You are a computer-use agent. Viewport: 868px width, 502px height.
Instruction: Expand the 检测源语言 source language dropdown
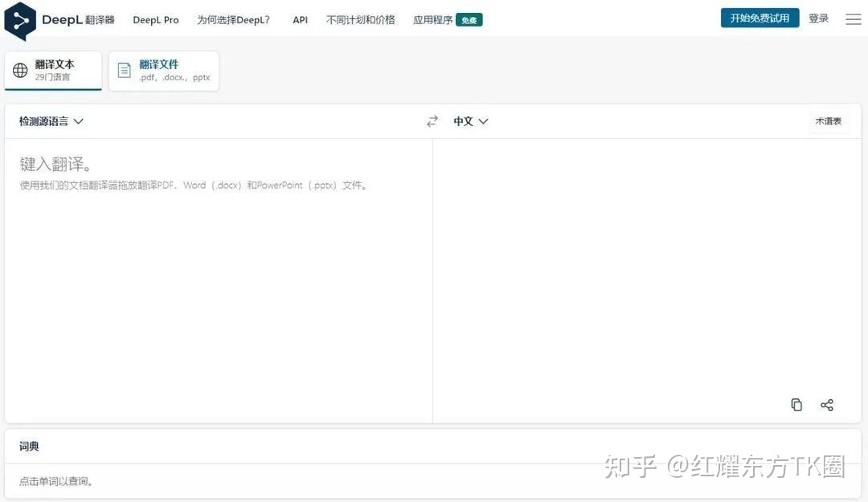click(x=51, y=121)
